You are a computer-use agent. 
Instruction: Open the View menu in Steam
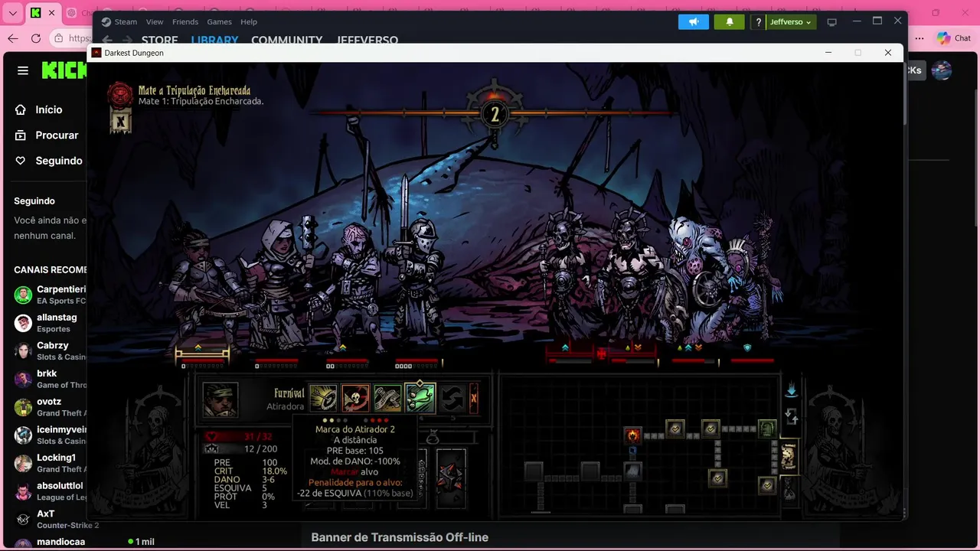[x=155, y=21]
